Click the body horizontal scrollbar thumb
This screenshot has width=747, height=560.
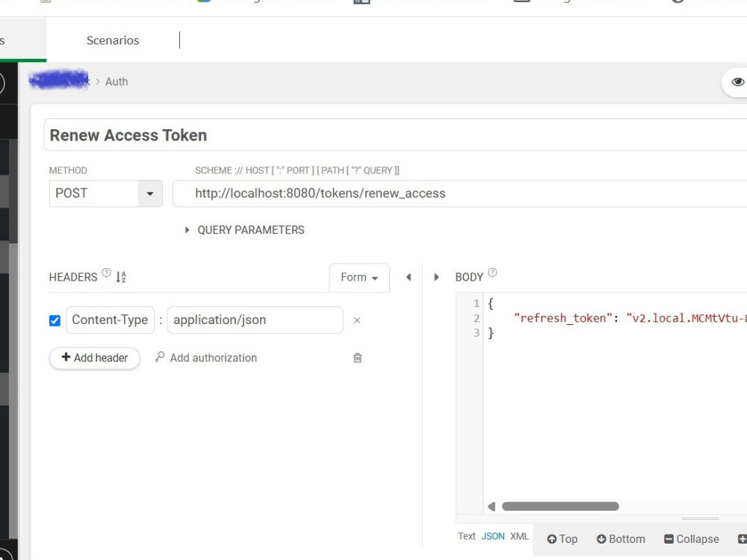[560, 506]
